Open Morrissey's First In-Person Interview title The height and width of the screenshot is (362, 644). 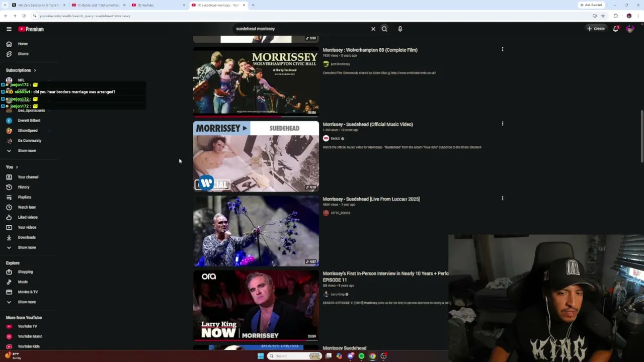(385, 277)
